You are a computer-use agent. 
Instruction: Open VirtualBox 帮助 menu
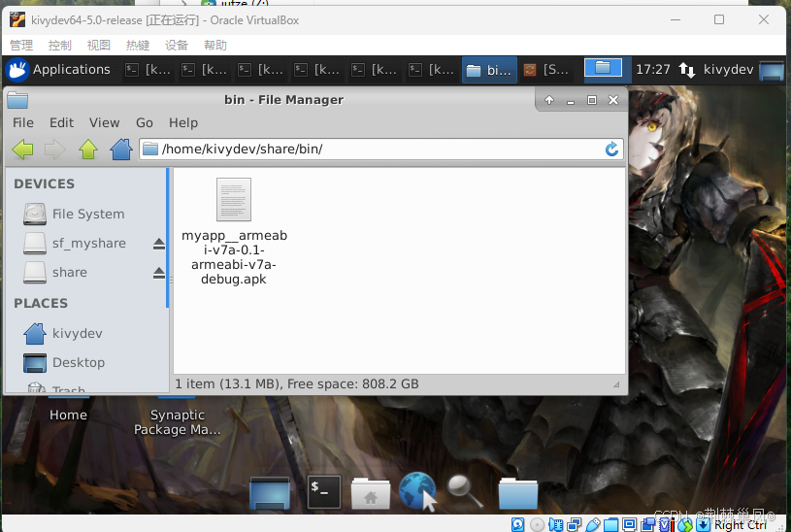tap(215, 46)
